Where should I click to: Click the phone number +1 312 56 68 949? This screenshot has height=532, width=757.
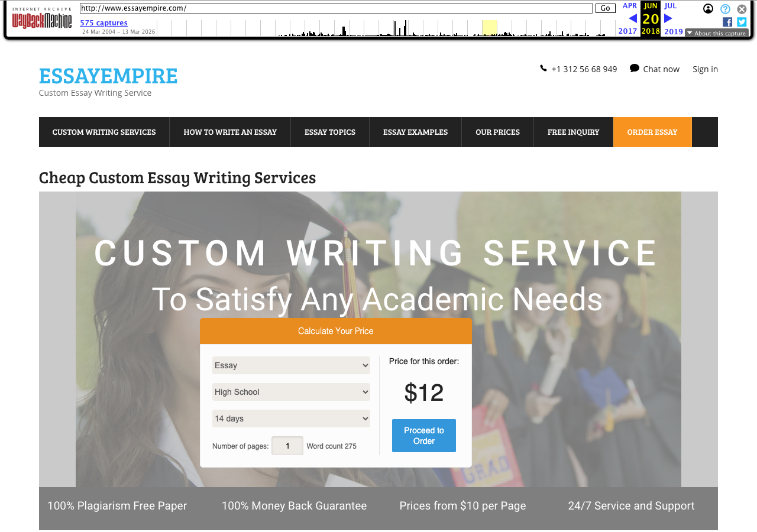[x=584, y=69]
